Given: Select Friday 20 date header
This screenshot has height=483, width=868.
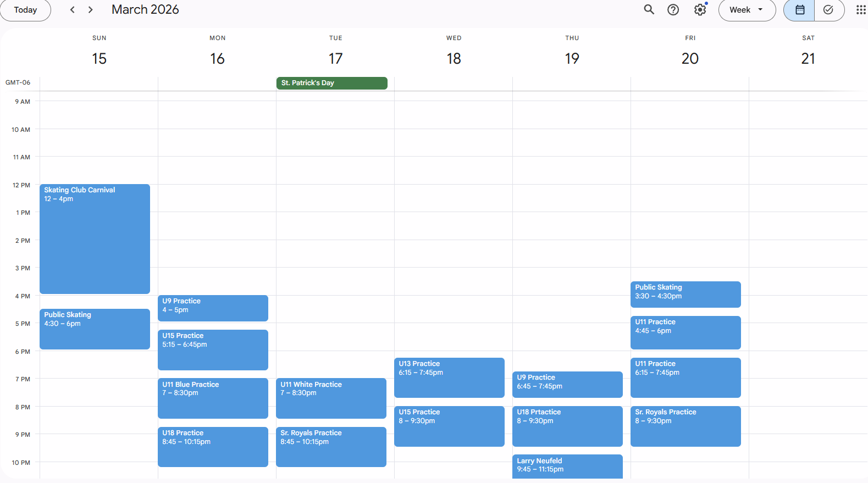Looking at the screenshot, I should click(x=690, y=58).
